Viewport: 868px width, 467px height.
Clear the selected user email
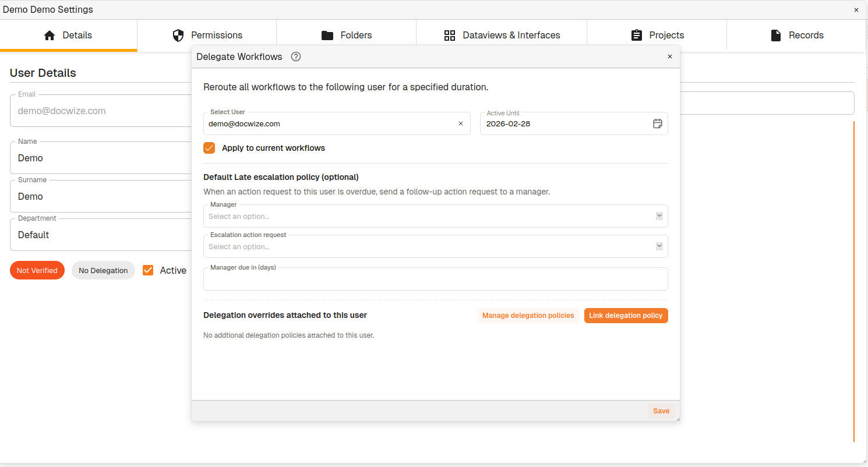(x=460, y=123)
